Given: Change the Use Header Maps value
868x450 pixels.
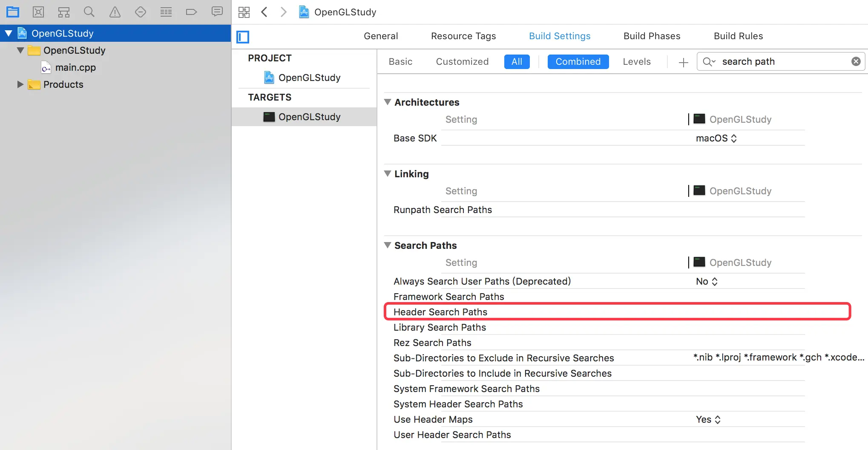Looking at the screenshot, I should click(x=708, y=419).
